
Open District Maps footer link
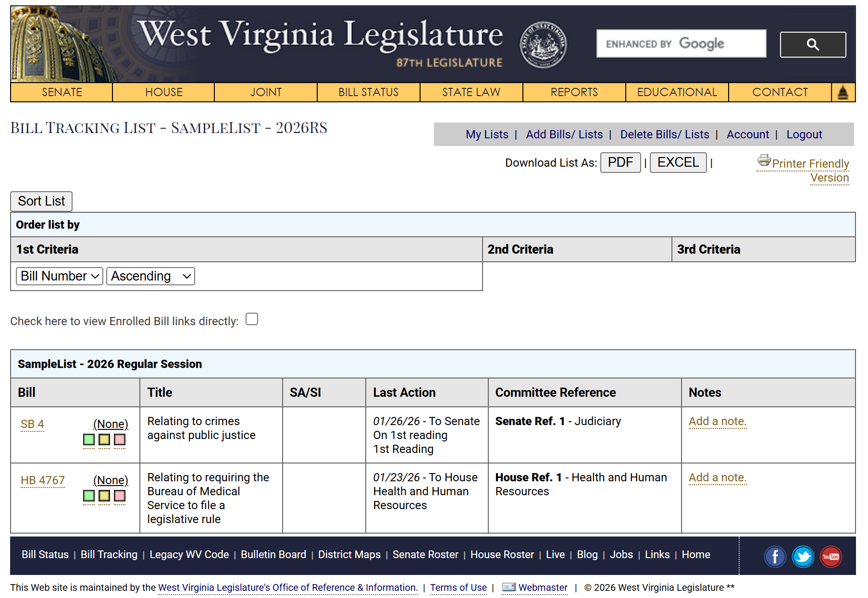coord(349,555)
